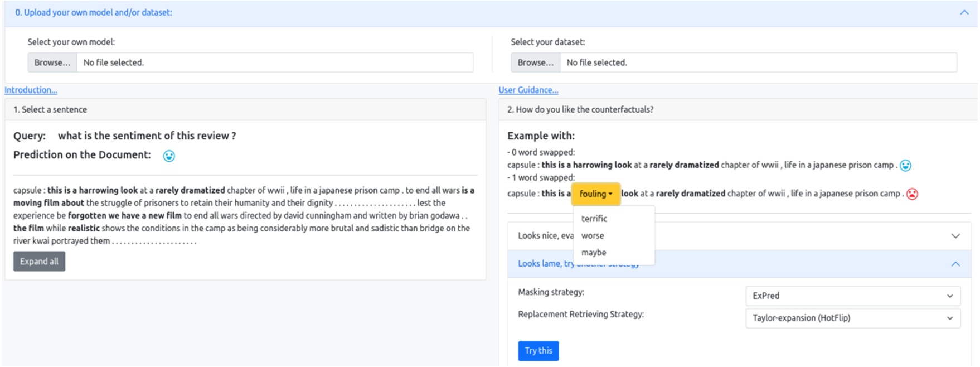This screenshot has height=367, width=980.
Task: Click the model 'No file selected' field
Action: [x=274, y=62]
